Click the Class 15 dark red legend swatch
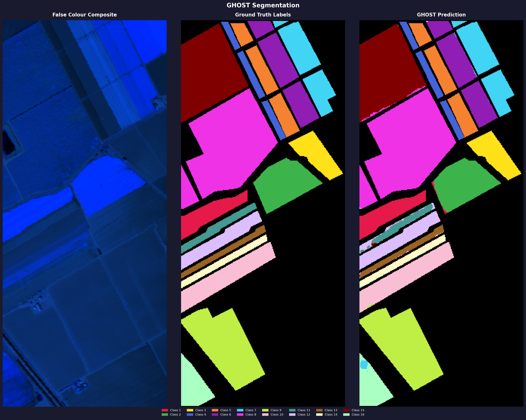Image resolution: width=526 pixels, height=420 pixels. tap(346, 410)
